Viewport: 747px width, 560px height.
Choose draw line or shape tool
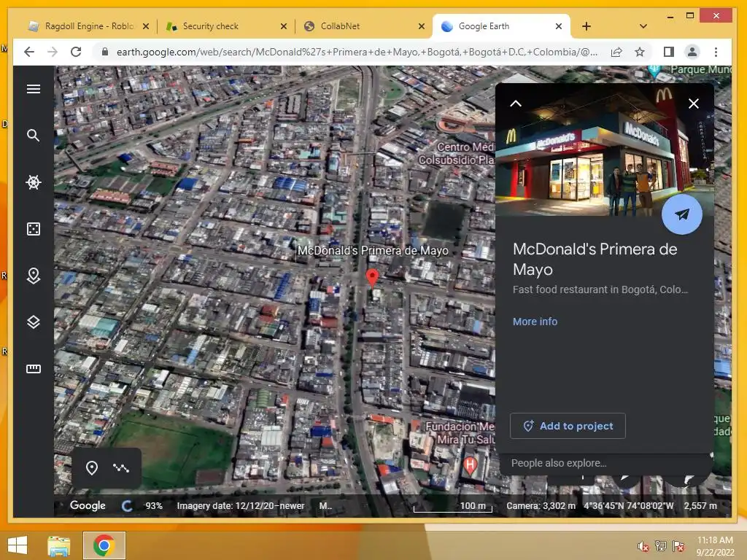click(x=121, y=468)
